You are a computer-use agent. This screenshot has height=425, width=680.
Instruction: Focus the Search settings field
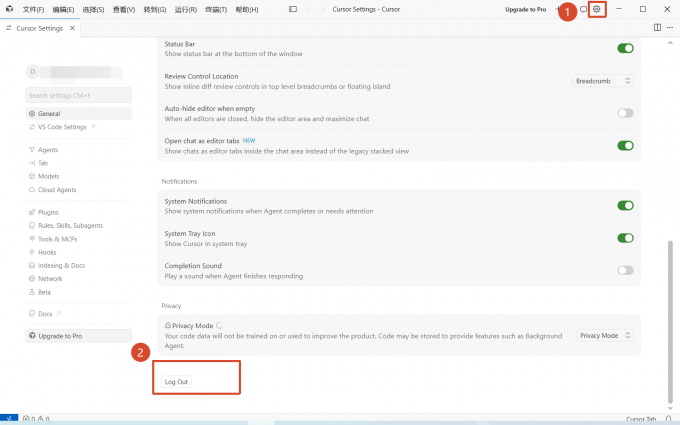click(x=78, y=95)
